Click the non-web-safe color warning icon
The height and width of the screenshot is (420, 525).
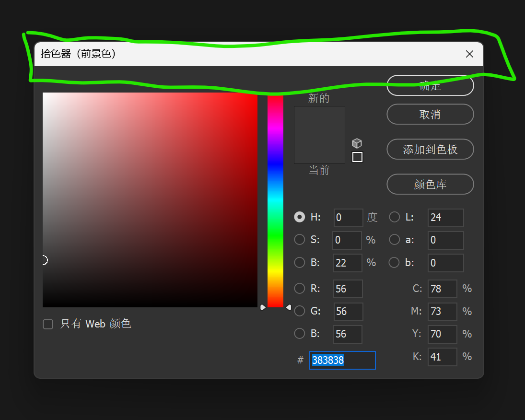pyautogui.click(x=357, y=157)
